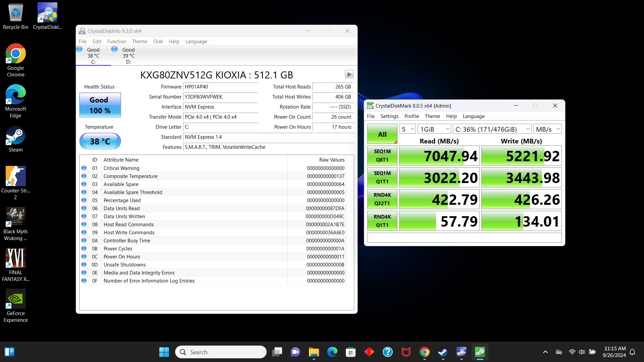Image resolution: width=644 pixels, height=362 pixels.
Task: Click the Get Help question-mark taskbar icon
Action: click(387, 352)
